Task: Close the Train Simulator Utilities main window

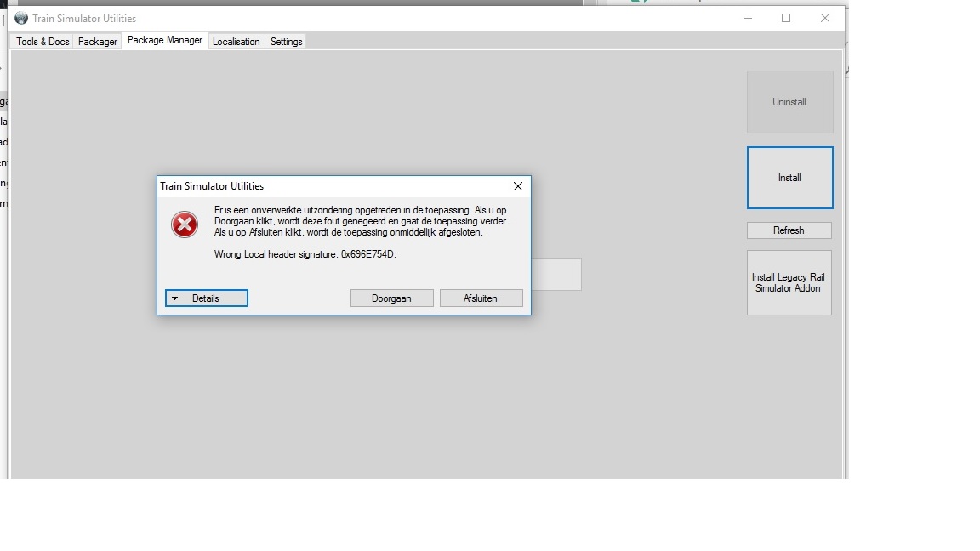Action: [825, 18]
